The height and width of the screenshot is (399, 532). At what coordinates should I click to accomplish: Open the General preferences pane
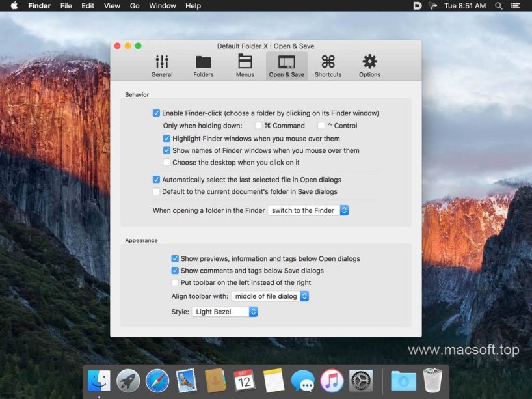tap(162, 66)
